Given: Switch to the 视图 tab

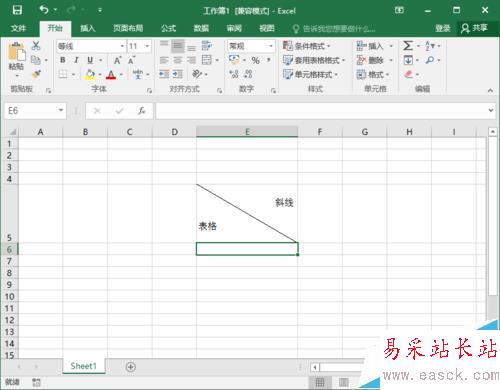Looking at the screenshot, I should click(x=267, y=28).
